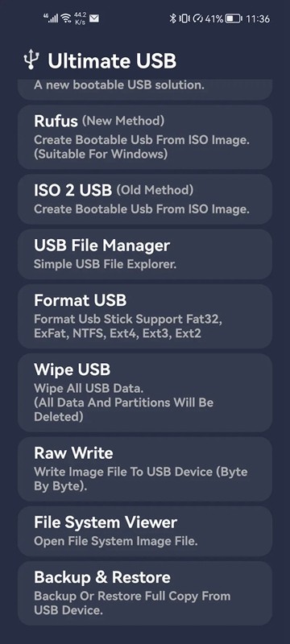Choose the Wipe USB option
This screenshot has width=290, height=644.
[145, 393]
